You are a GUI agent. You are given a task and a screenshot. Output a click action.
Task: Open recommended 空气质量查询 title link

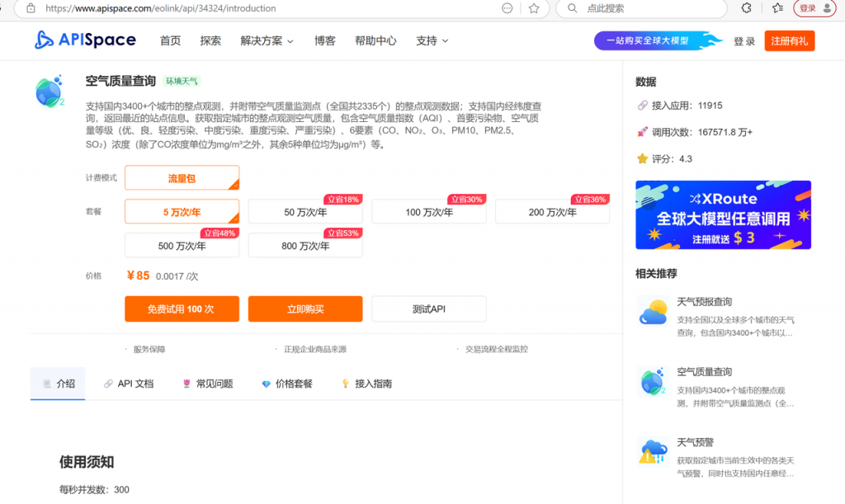point(705,371)
